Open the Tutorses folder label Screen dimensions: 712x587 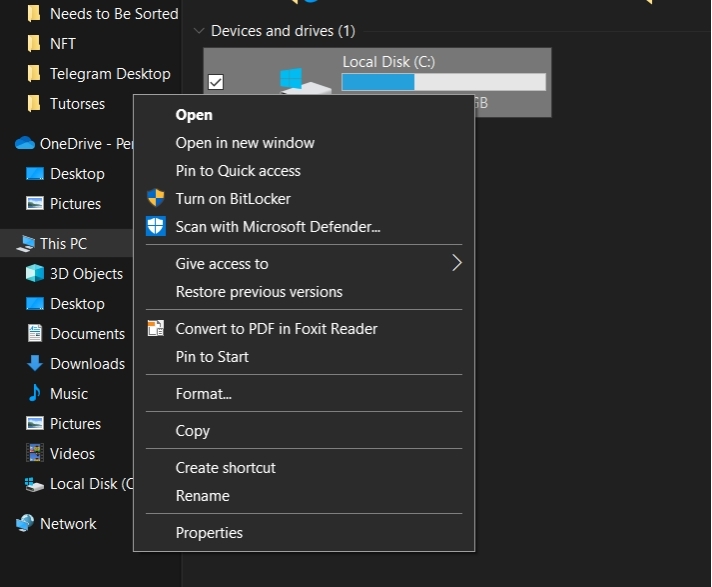pyautogui.click(x=77, y=104)
